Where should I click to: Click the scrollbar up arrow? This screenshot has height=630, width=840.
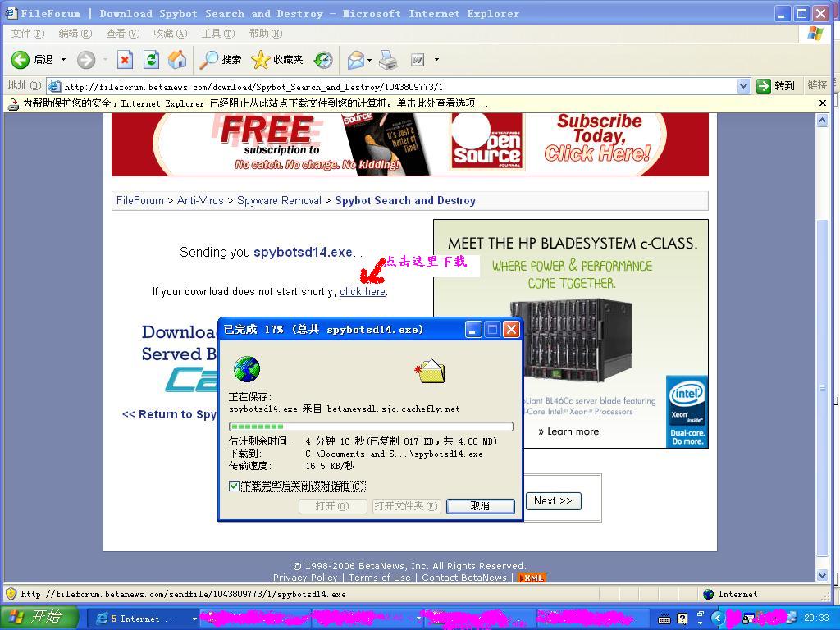tap(822, 120)
